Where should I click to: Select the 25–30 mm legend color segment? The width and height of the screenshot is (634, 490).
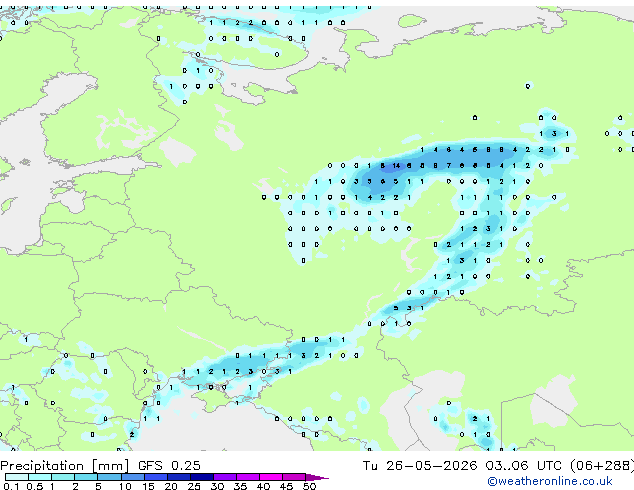[202, 477]
